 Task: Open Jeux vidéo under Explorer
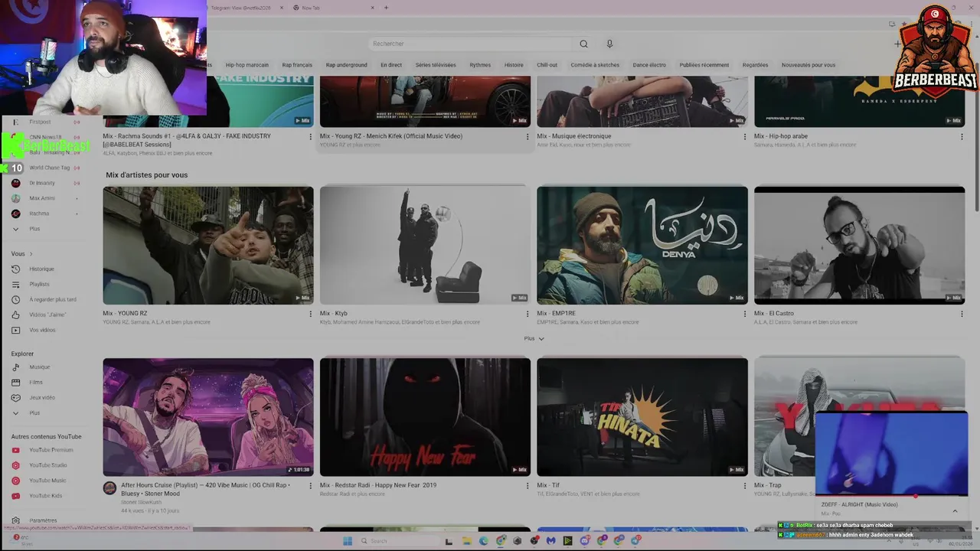click(x=42, y=398)
